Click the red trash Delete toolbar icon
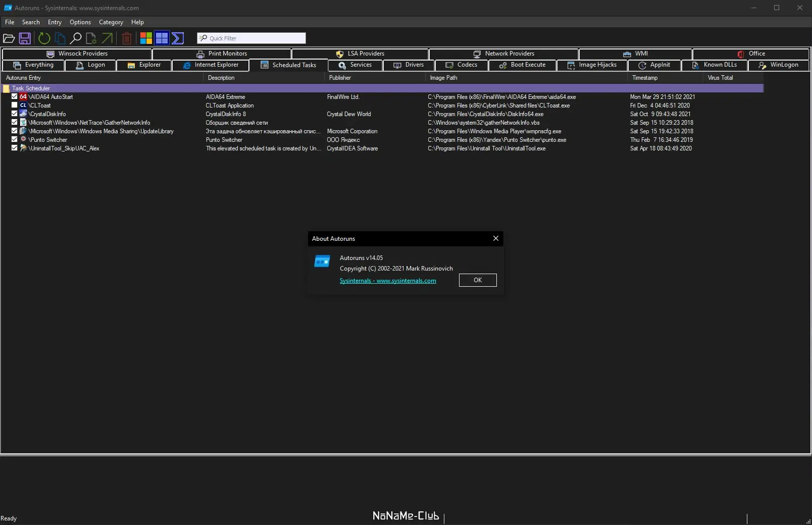 [127, 38]
